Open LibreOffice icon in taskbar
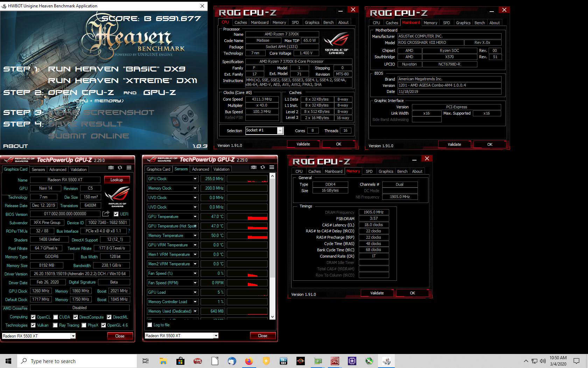Image resolution: width=588 pixels, height=368 pixels. pos(215,361)
